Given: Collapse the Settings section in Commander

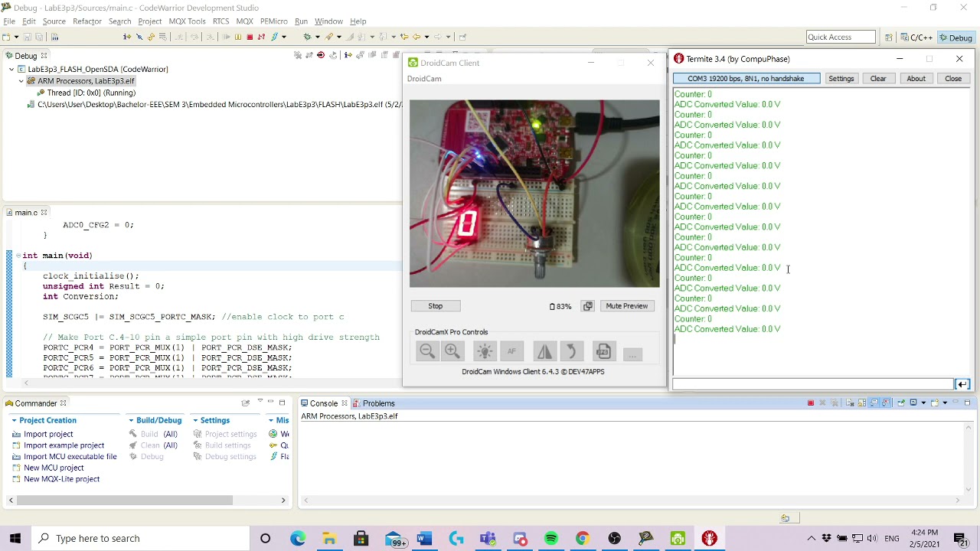Looking at the screenshot, I should click(x=195, y=420).
